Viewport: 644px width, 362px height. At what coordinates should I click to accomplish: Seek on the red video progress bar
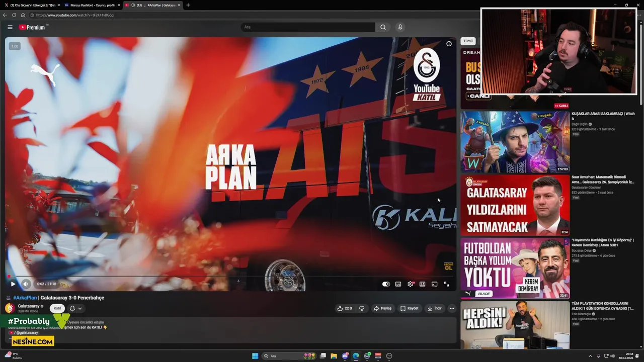231,276
